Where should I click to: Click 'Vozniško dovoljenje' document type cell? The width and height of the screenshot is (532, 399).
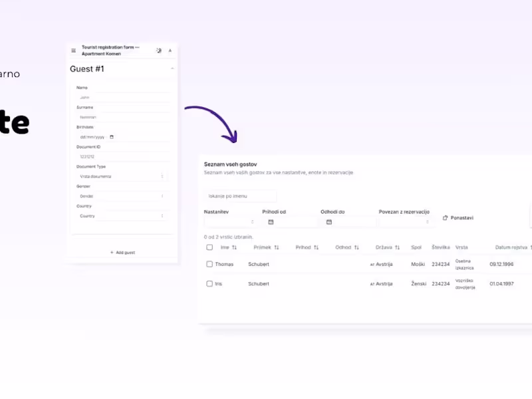[x=465, y=284]
